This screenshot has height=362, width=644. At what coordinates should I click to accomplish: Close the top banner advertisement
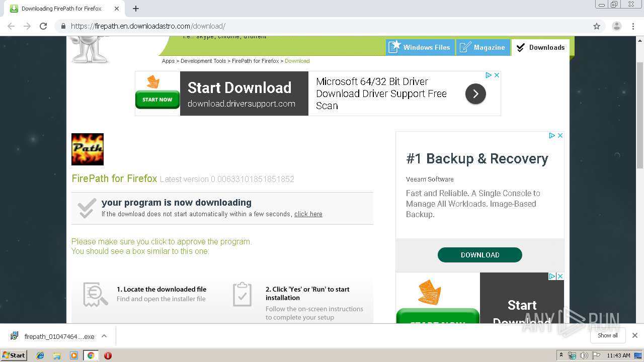(497, 75)
